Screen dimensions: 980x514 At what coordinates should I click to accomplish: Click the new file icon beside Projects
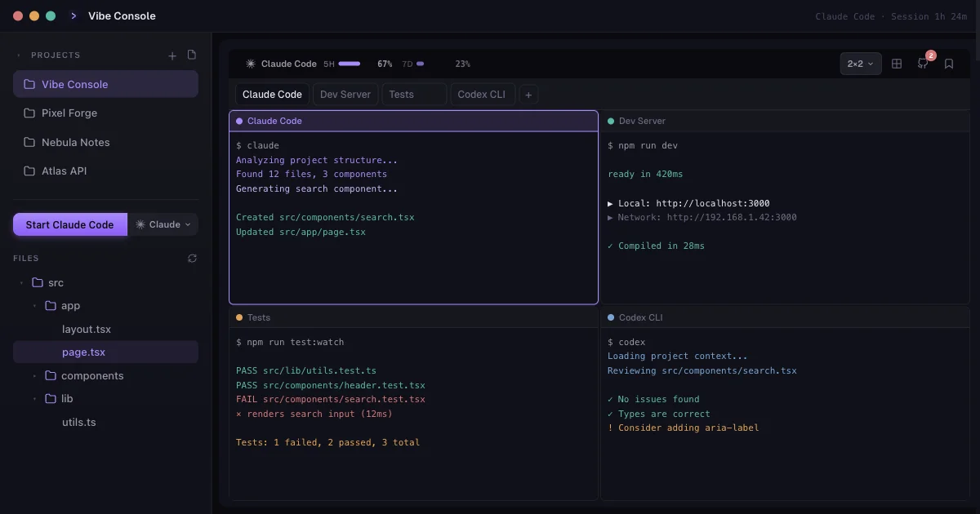192,55
